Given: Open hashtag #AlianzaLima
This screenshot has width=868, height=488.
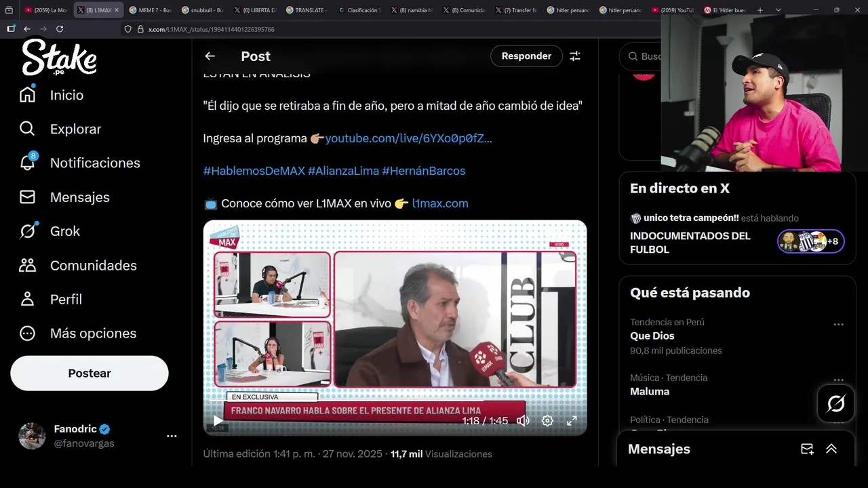Looking at the screenshot, I should pos(343,171).
